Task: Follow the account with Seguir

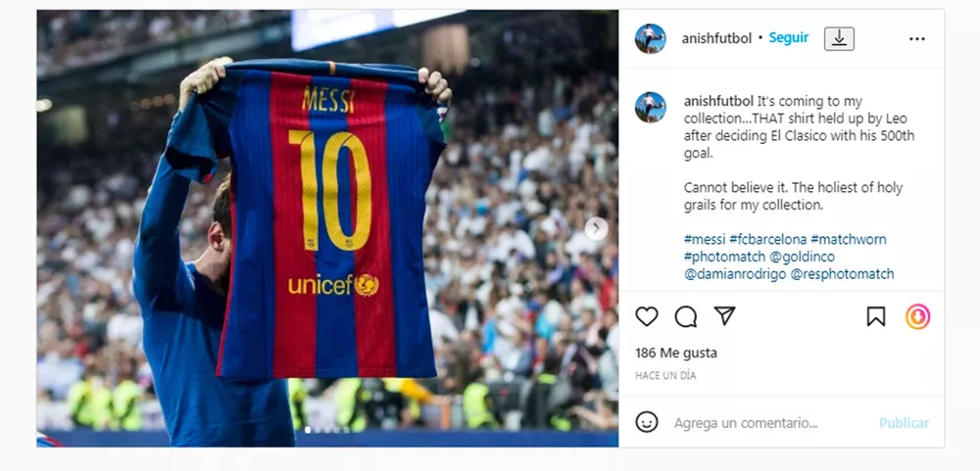Action: click(x=789, y=38)
